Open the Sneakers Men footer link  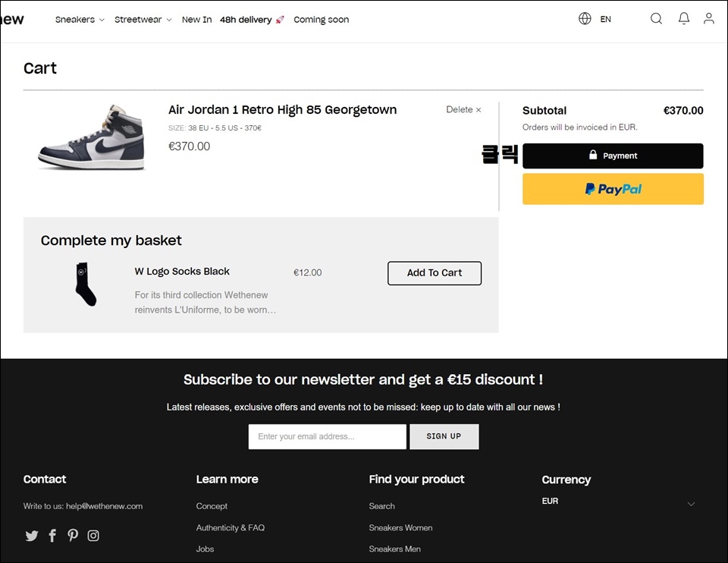(394, 549)
